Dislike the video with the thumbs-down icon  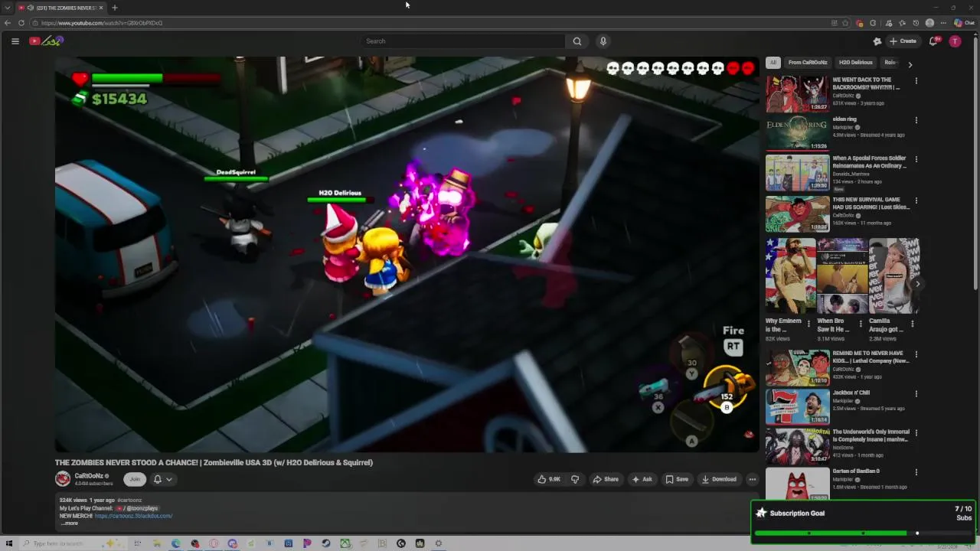(x=575, y=479)
